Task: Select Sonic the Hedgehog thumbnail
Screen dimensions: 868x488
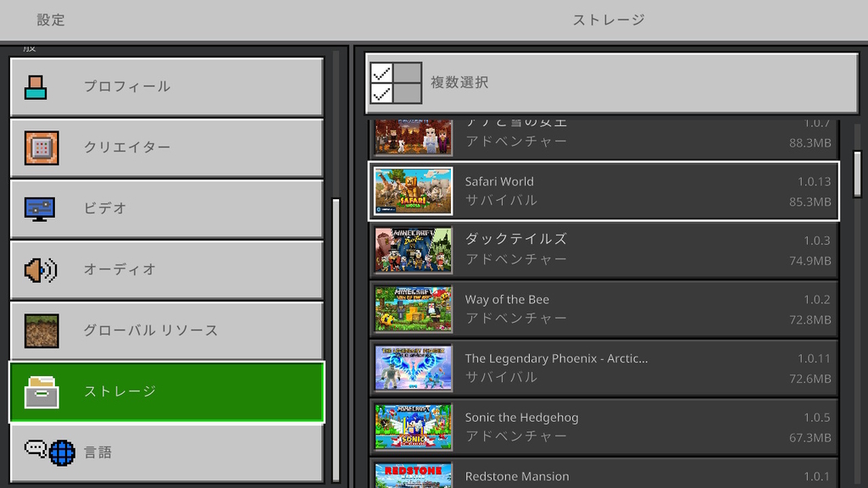Action: 413,427
